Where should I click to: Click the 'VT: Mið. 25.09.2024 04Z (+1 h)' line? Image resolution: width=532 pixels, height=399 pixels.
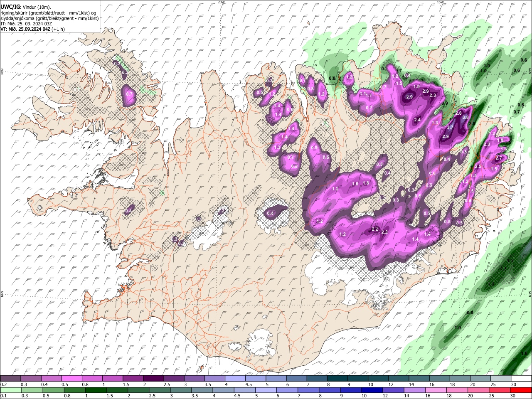[x=32, y=29]
